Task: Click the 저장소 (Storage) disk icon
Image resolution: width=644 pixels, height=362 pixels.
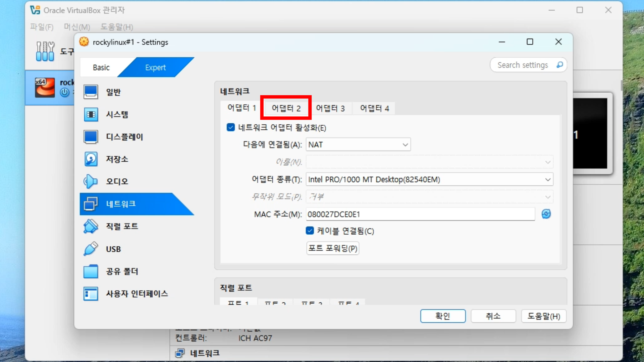Action: point(91,159)
